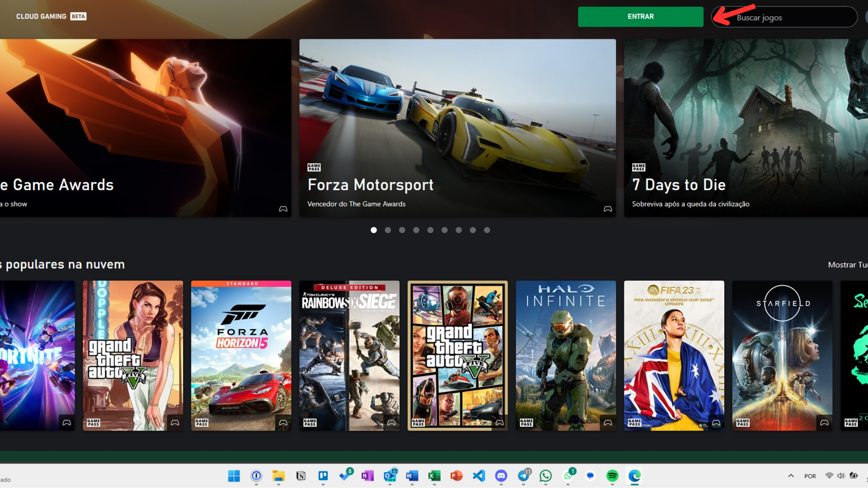Open File Explorer from the taskbar

278,476
